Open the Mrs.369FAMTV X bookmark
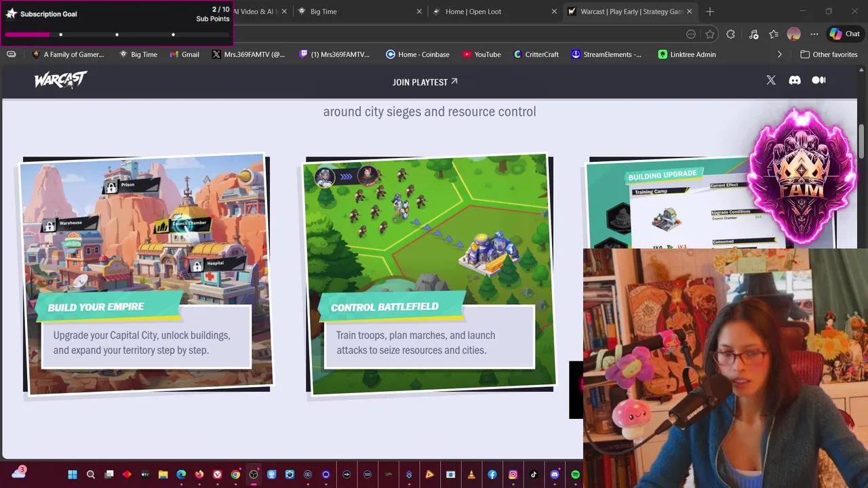The height and width of the screenshot is (488, 868). (x=248, y=54)
